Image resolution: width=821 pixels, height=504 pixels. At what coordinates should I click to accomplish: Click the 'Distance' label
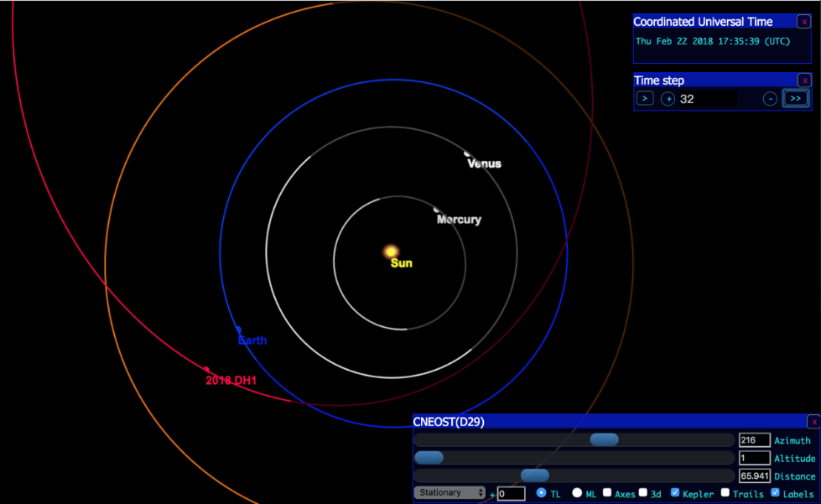[x=795, y=476]
